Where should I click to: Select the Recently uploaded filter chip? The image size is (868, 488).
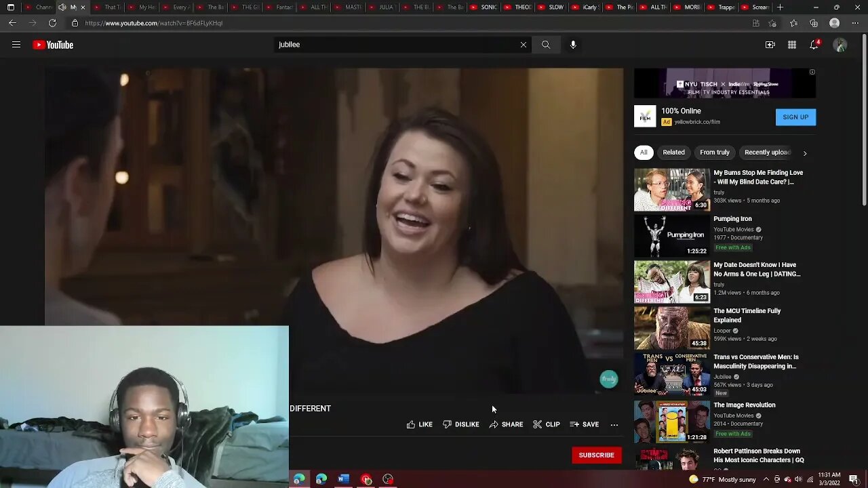tap(767, 152)
